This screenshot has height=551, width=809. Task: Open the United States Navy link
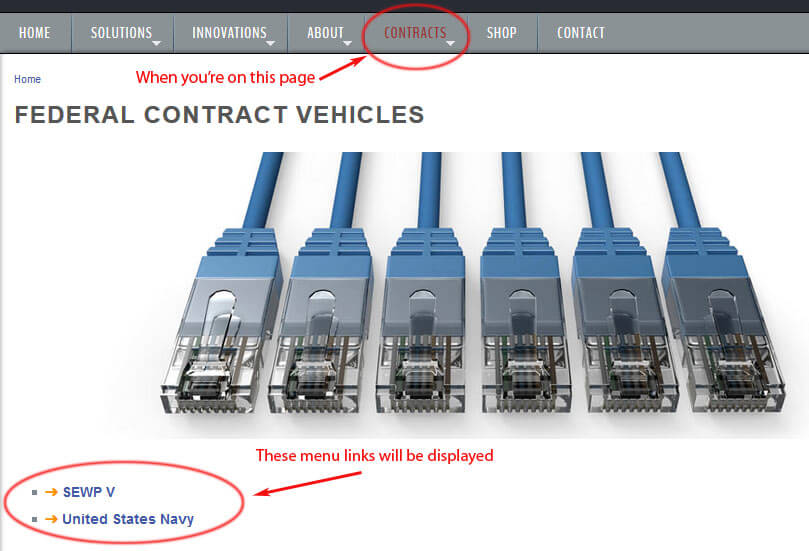click(128, 519)
